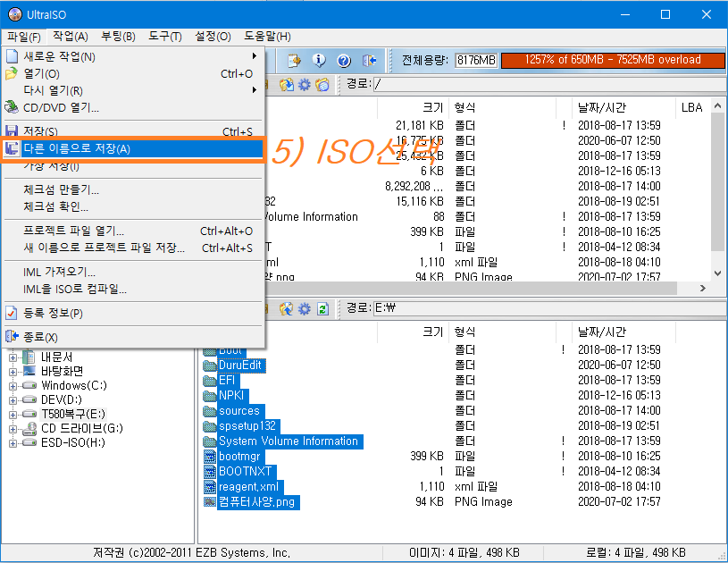The width and height of the screenshot is (728, 563).
Task: Expand the 내문서 tree node
Action: 13,357
